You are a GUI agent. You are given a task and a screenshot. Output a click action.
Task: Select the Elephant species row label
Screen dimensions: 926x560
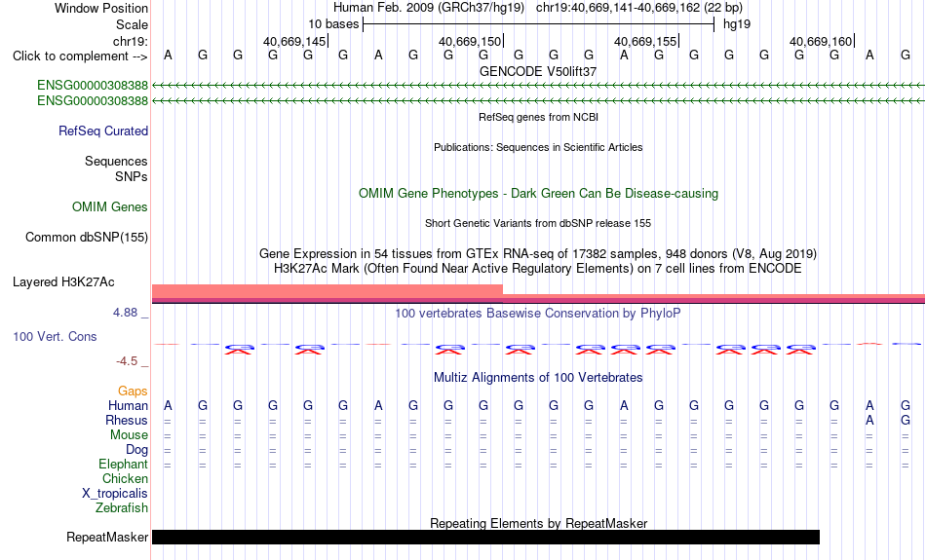coord(124,465)
